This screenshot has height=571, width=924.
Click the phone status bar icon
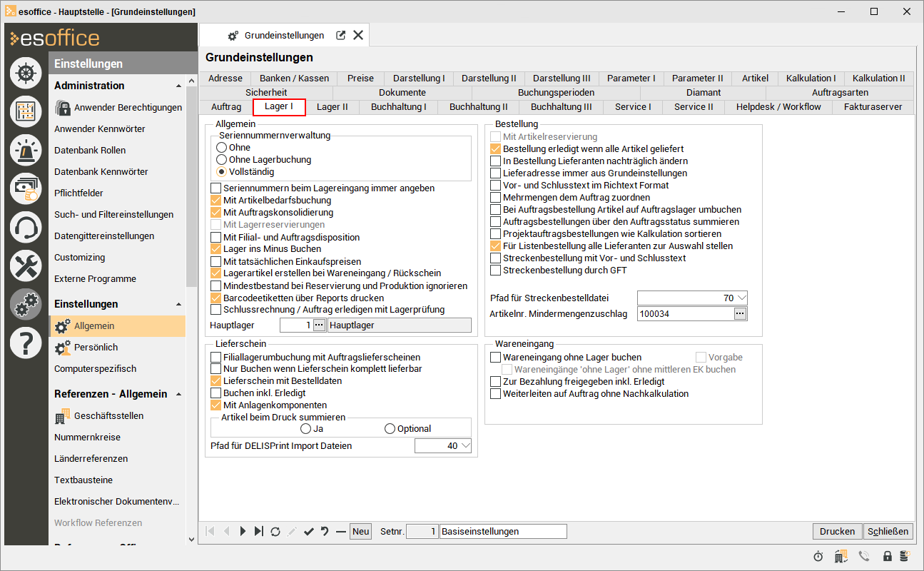(864, 556)
